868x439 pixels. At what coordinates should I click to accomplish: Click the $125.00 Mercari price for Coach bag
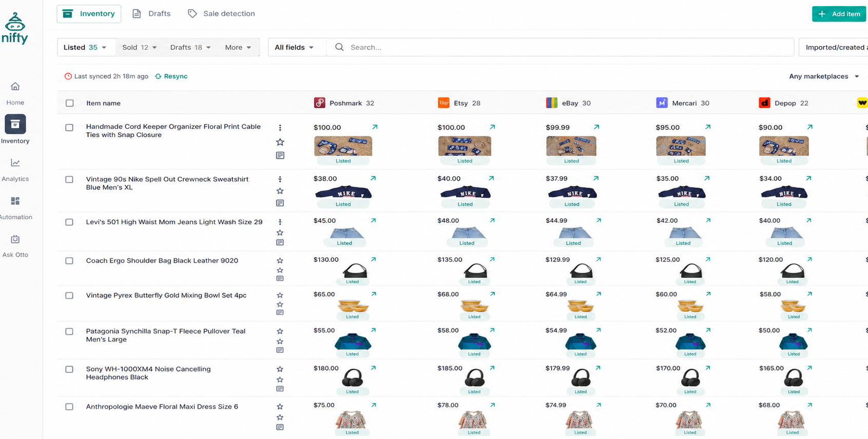point(667,260)
